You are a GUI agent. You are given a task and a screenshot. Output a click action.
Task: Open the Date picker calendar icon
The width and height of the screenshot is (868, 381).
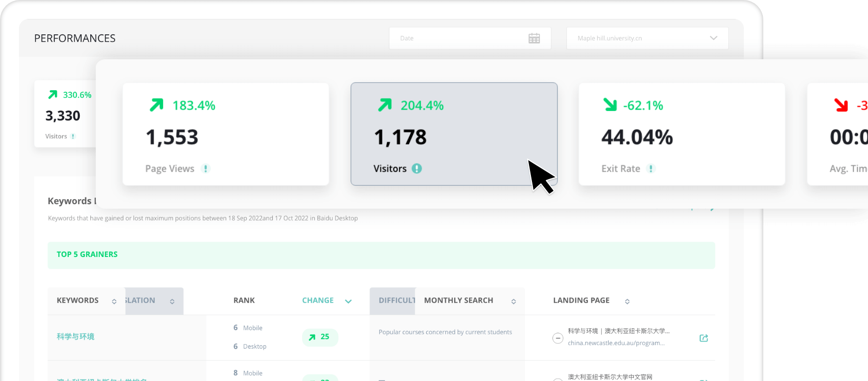[x=534, y=38]
